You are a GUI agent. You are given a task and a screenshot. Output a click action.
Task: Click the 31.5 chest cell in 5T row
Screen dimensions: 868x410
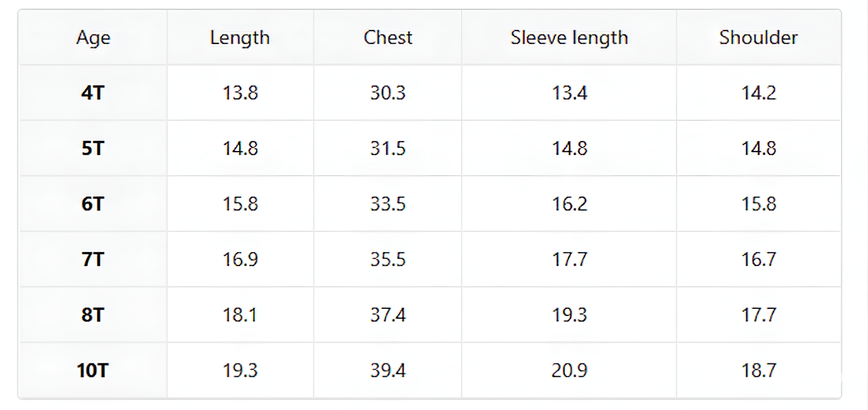388,148
